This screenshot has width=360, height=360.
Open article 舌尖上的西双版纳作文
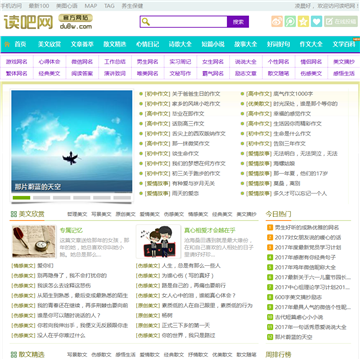199,134
